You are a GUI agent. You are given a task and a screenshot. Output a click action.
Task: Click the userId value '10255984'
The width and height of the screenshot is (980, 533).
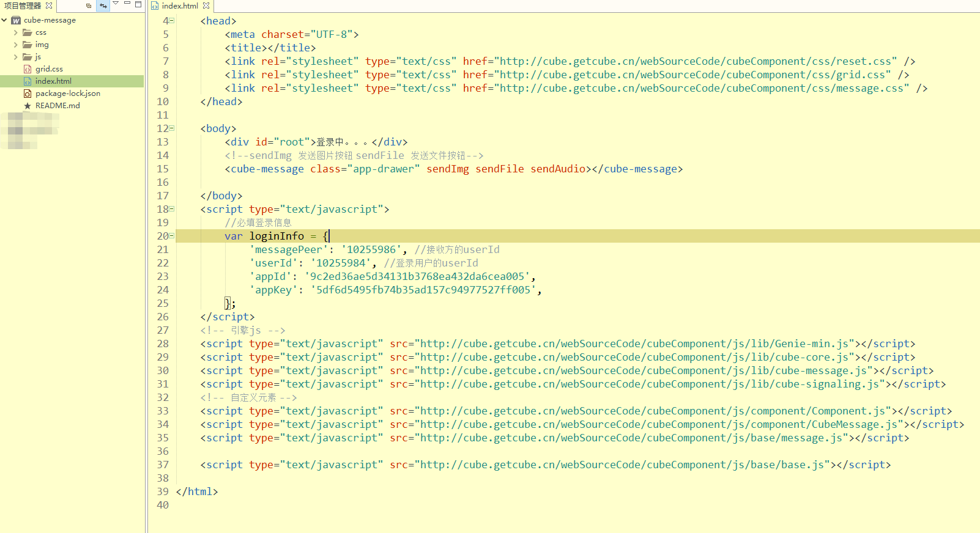click(x=341, y=263)
